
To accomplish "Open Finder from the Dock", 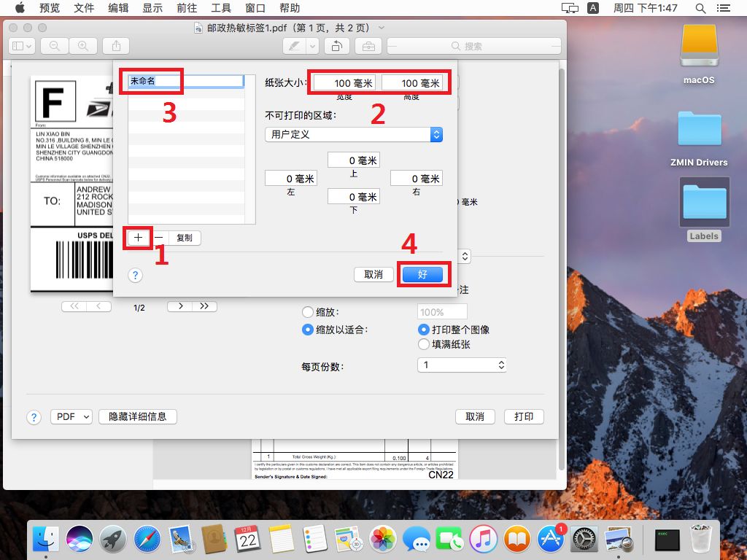I will tap(46, 540).
